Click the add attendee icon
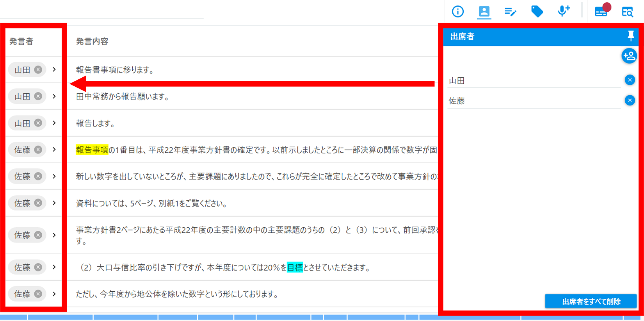This screenshot has width=644, height=321. coord(629,56)
